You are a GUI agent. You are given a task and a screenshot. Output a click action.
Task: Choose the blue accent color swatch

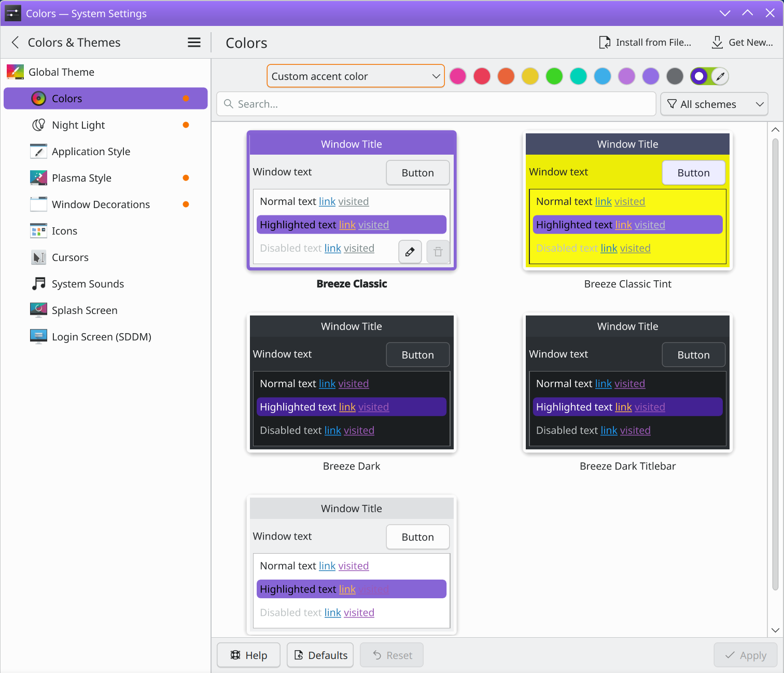603,76
